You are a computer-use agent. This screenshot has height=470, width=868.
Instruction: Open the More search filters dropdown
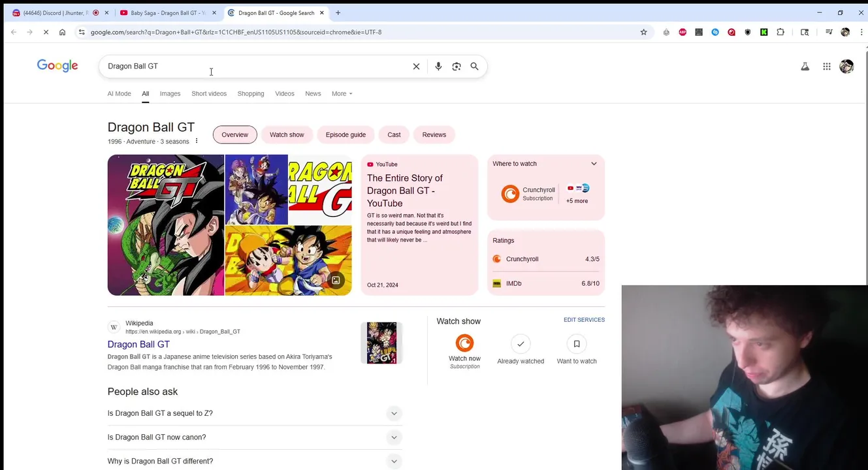tap(342, 93)
